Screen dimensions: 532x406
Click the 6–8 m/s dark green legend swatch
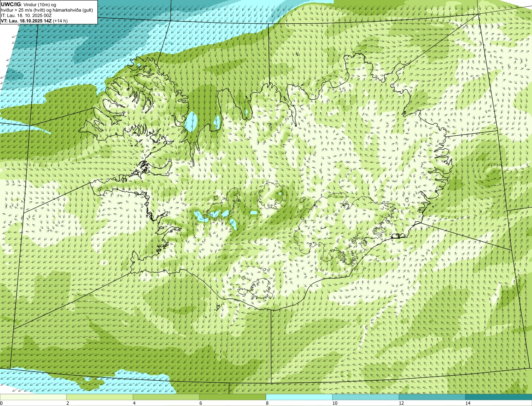[233, 397]
